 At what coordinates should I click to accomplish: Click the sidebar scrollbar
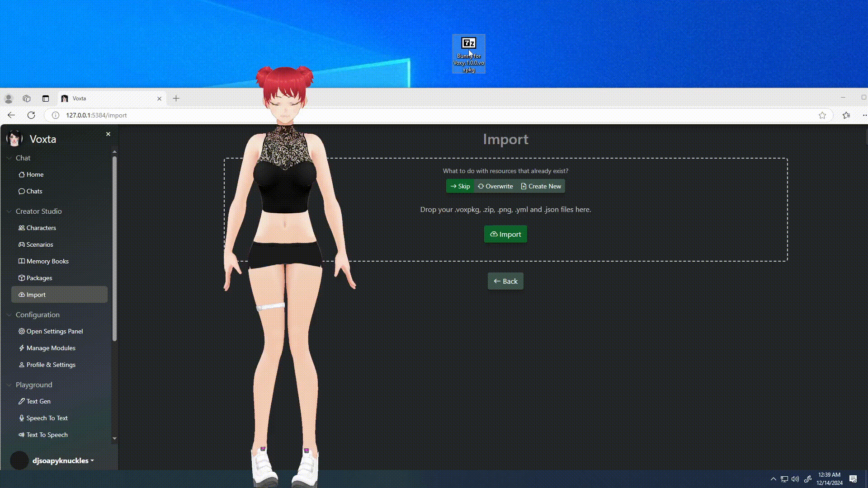coord(114,249)
